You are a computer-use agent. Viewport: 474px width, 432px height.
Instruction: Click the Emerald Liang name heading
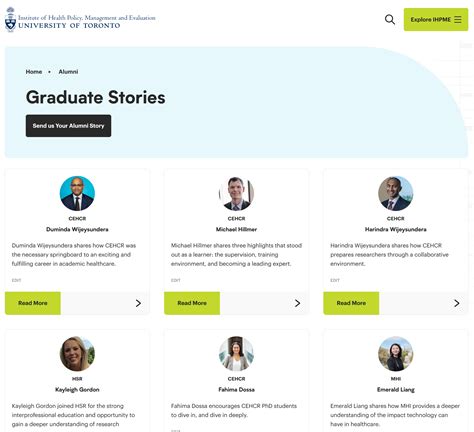tap(396, 390)
